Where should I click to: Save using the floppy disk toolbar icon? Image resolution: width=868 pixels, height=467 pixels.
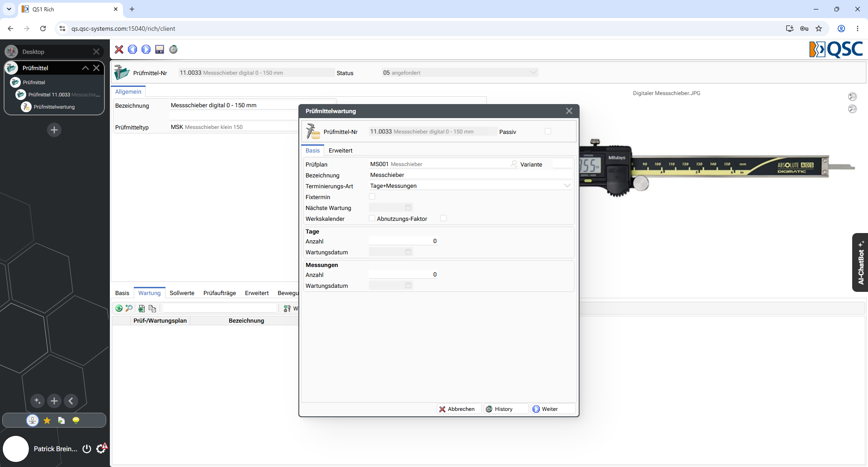160,49
